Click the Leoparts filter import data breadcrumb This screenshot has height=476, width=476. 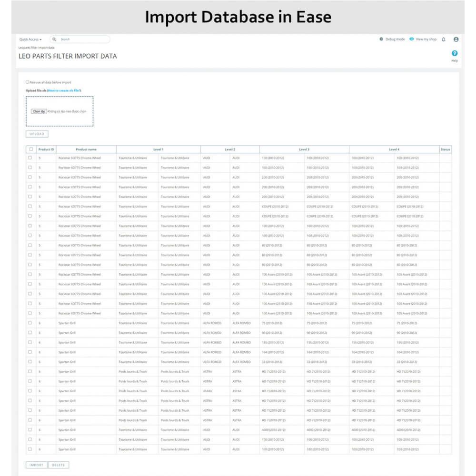(36, 48)
